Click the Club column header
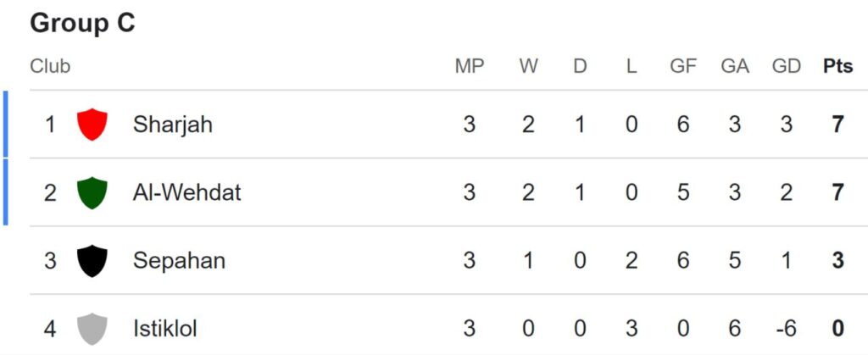 click(50, 66)
